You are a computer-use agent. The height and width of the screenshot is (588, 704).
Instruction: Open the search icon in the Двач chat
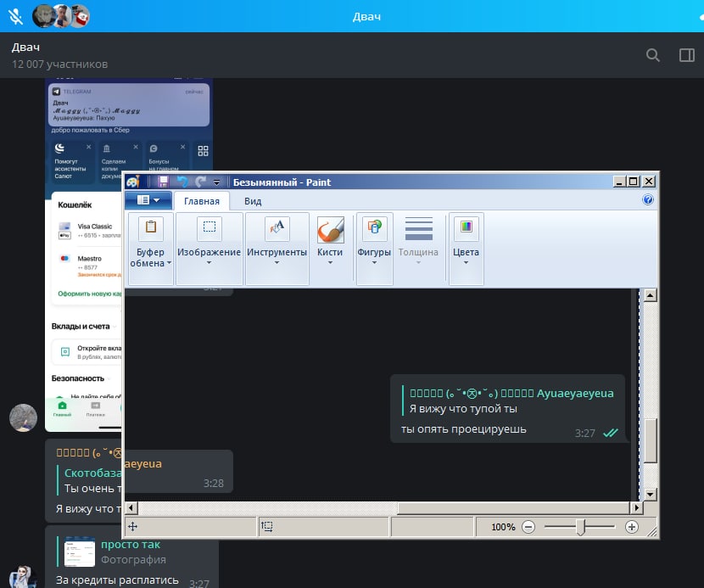pyautogui.click(x=653, y=55)
